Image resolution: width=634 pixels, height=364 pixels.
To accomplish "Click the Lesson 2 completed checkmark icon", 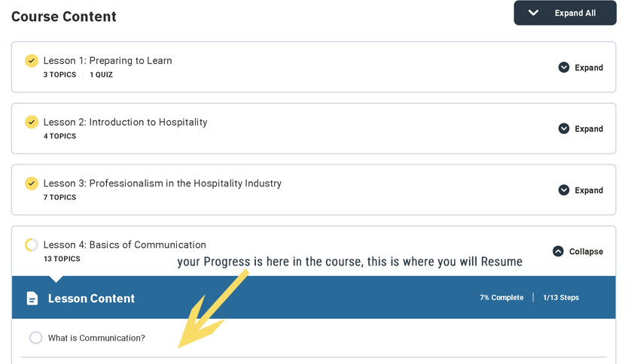I will coord(32,122).
